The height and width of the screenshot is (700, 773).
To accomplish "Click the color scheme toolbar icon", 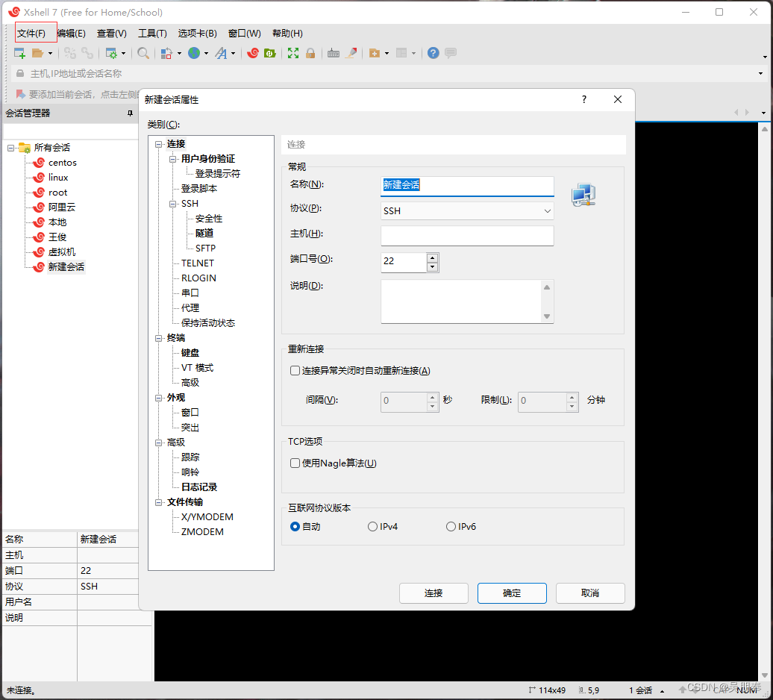I will pos(166,53).
